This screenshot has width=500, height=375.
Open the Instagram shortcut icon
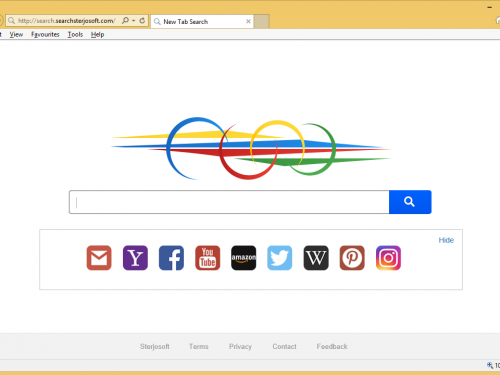[388, 258]
